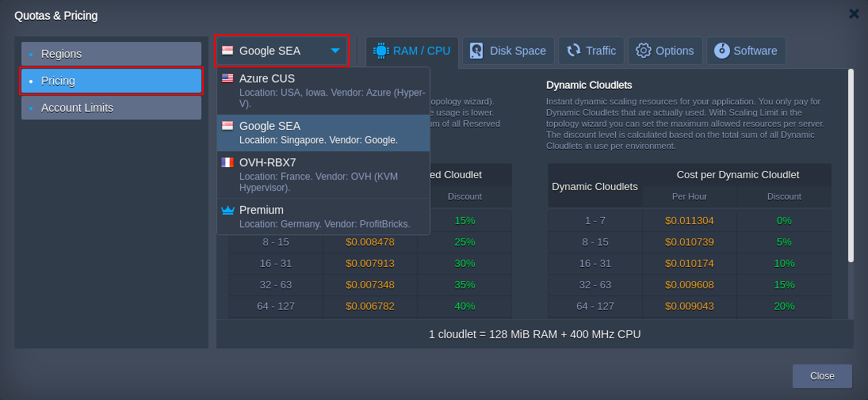Image resolution: width=868 pixels, height=400 pixels.
Task: Click dynamic cloudlets range 1 - 7
Action: pyautogui.click(x=595, y=221)
